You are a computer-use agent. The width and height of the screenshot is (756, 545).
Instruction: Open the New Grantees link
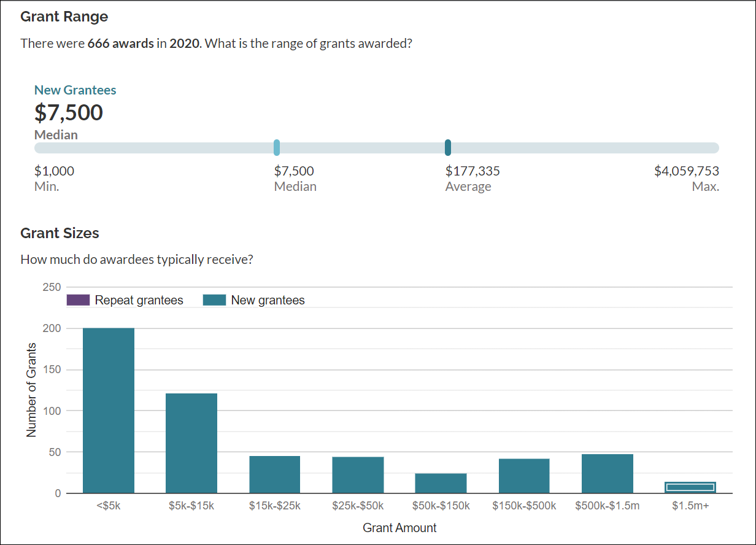tap(75, 90)
